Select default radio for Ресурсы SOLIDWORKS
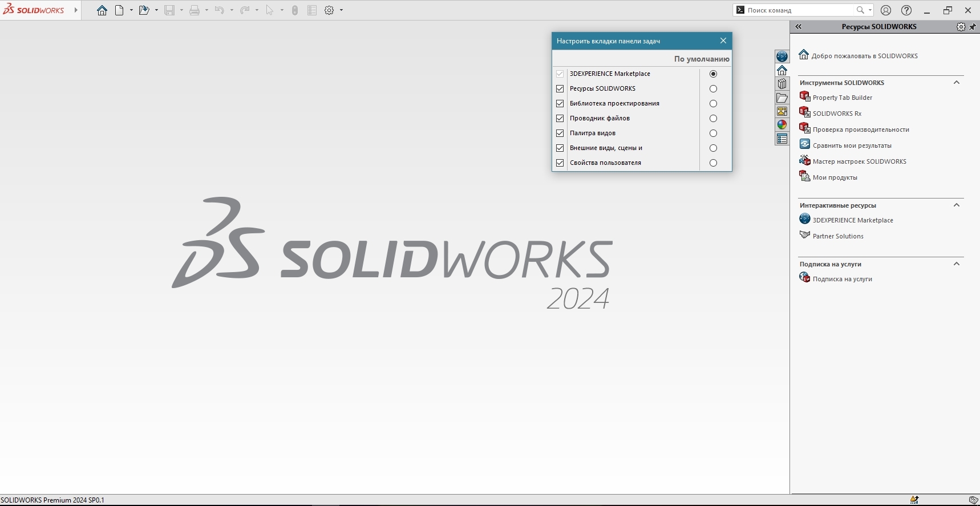The image size is (980, 506). point(713,89)
